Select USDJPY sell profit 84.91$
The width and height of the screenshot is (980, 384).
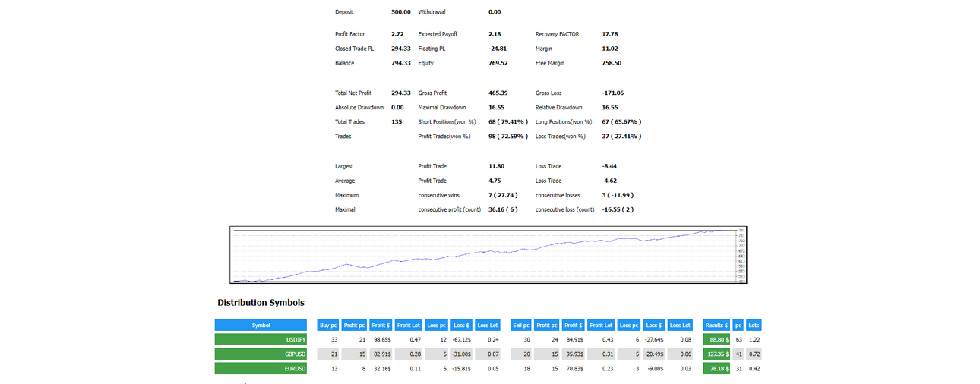pyautogui.click(x=575, y=340)
